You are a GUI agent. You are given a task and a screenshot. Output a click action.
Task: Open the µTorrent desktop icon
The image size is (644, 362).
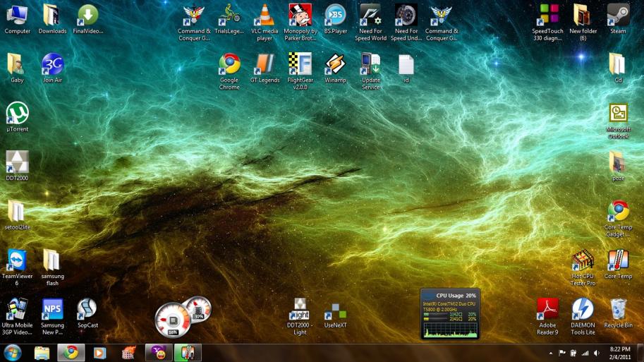pos(17,114)
